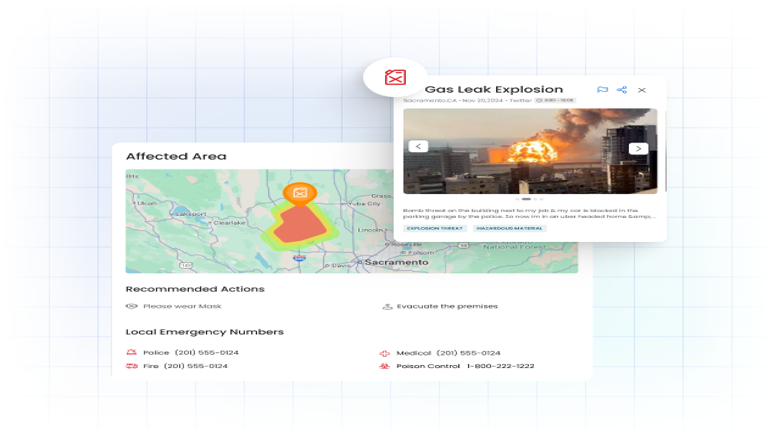Click the Recommended Actions heading
780x439 pixels.
(x=195, y=289)
